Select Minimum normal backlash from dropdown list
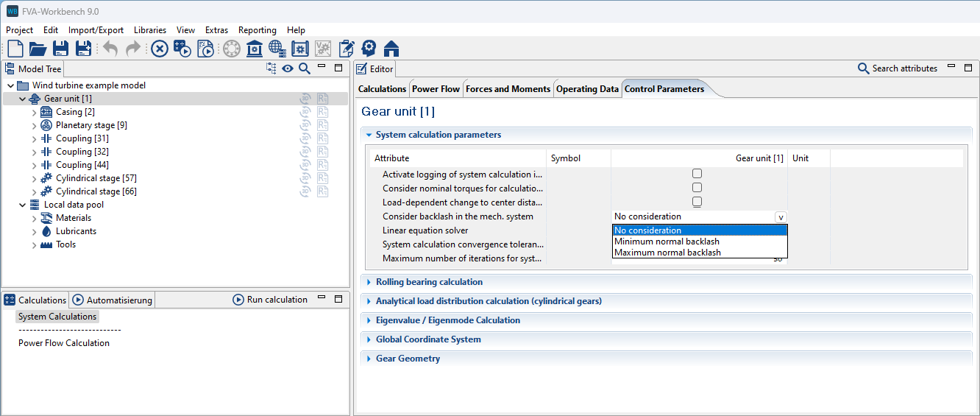 tap(667, 242)
